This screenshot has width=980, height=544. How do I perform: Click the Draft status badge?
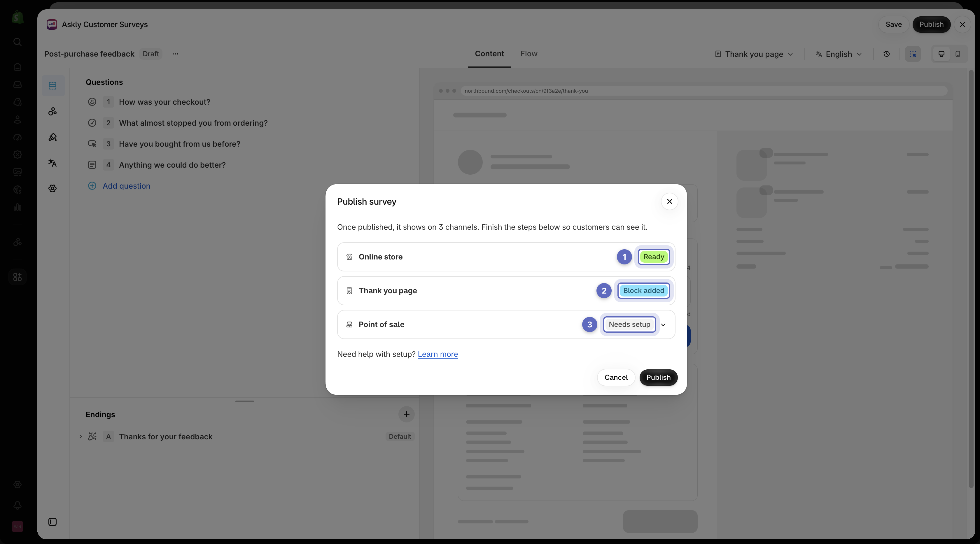coord(151,54)
